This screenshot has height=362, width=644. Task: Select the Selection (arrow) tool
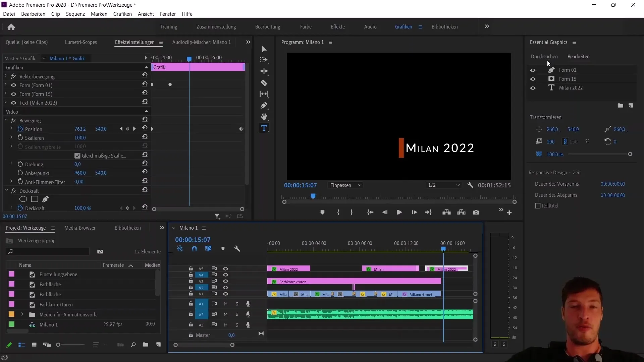pyautogui.click(x=264, y=49)
